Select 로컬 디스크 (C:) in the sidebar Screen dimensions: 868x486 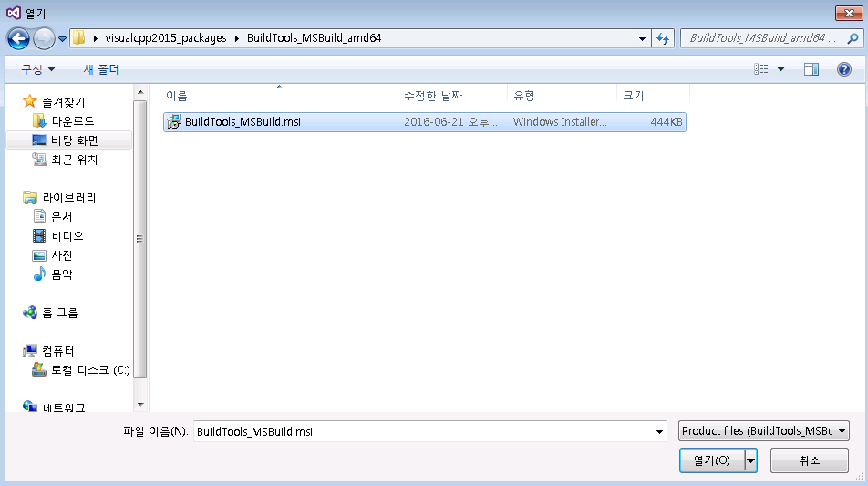[90, 370]
